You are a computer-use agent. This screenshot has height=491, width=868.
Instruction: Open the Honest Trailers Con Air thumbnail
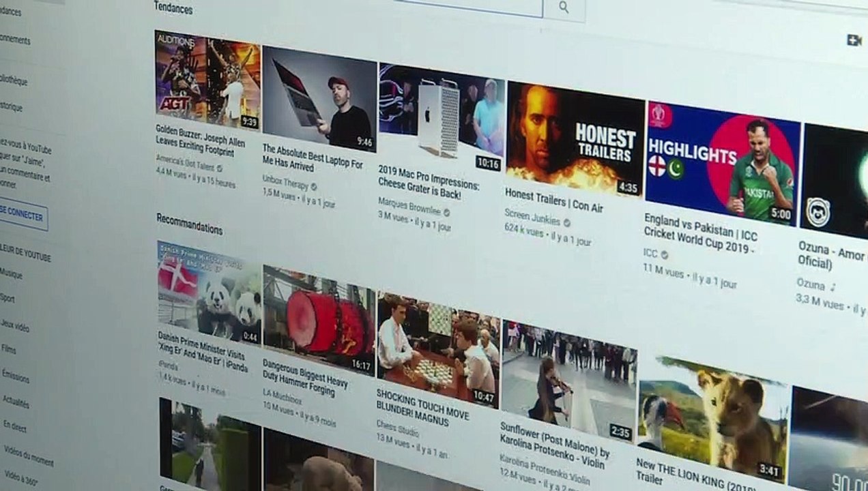(x=575, y=140)
